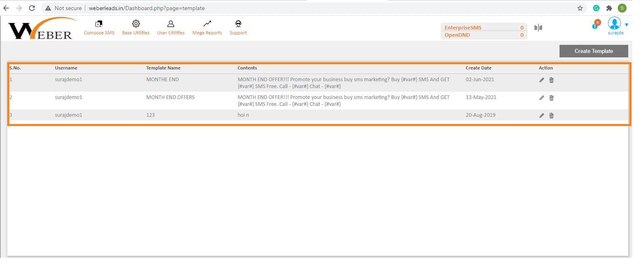Viewport: 644px width, 280px height.
Task: Open the Support menu
Action: [x=238, y=27]
